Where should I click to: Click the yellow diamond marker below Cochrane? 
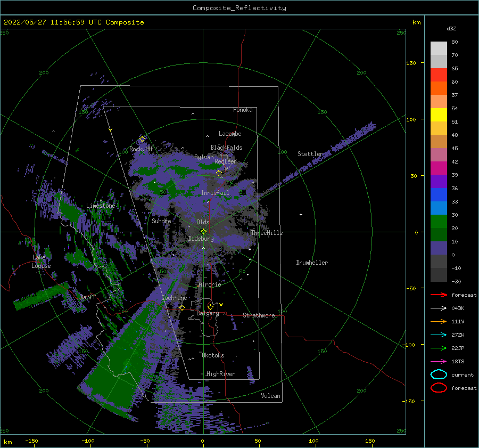click(182, 308)
